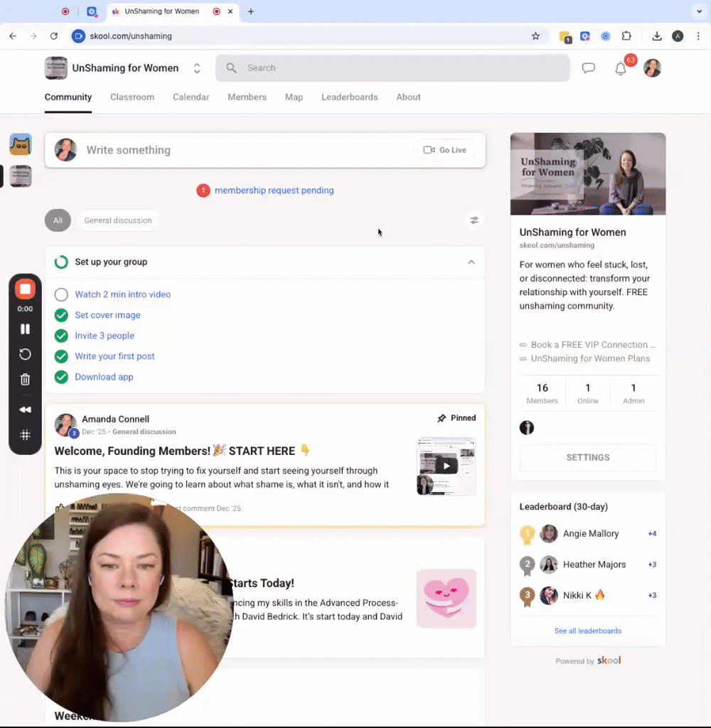The height and width of the screenshot is (728, 711).
Task: Click the 16 Members count
Action: [x=542, y=394]
